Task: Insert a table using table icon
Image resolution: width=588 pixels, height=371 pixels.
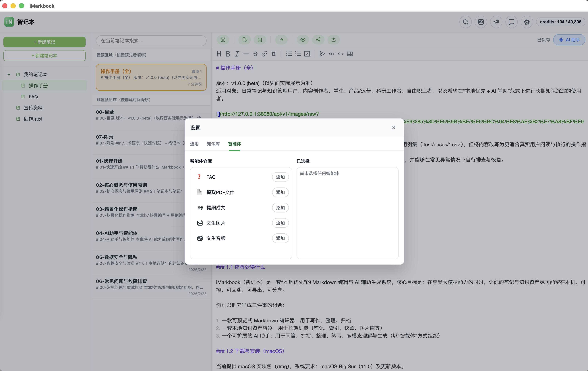Action: (350, 54)
